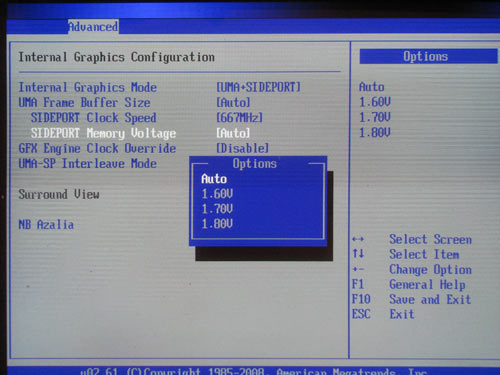Select UMA Frame Buffer Size row
The width and height of the screenshot is (500, 375).
click(x=84, y=103)
